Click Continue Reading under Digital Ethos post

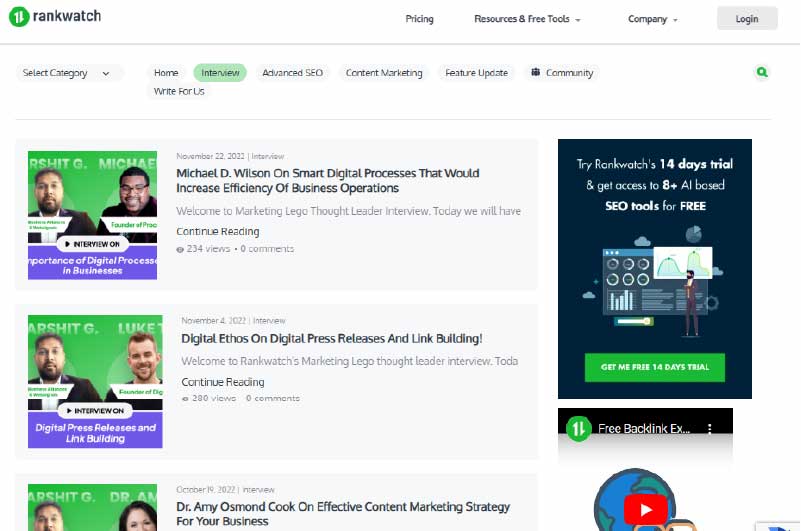(223, 382)
